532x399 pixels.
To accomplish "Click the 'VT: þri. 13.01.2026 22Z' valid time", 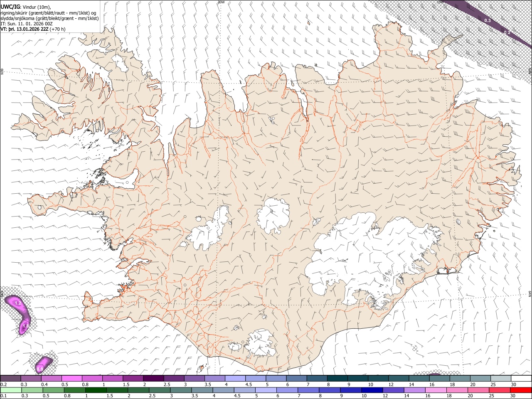I will (x=24, y=29).
